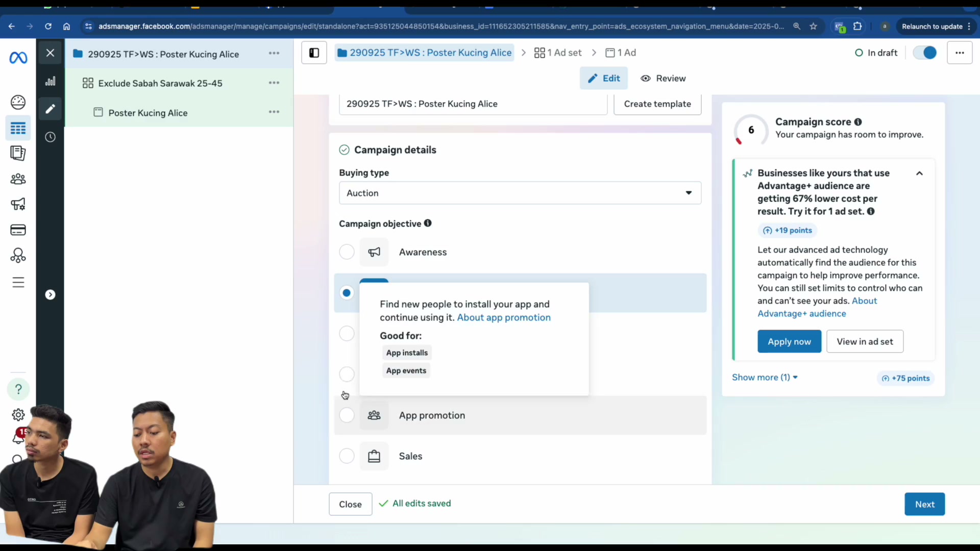Screen dimensions: 980x551
Task: Show Campaign objective info tooltip icon
Action: [428, 223]
